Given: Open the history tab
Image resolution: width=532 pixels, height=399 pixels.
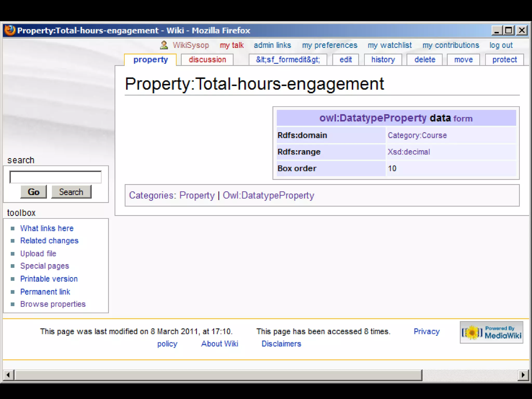Looking at the screenshot, I should click(x=383, y=60).
